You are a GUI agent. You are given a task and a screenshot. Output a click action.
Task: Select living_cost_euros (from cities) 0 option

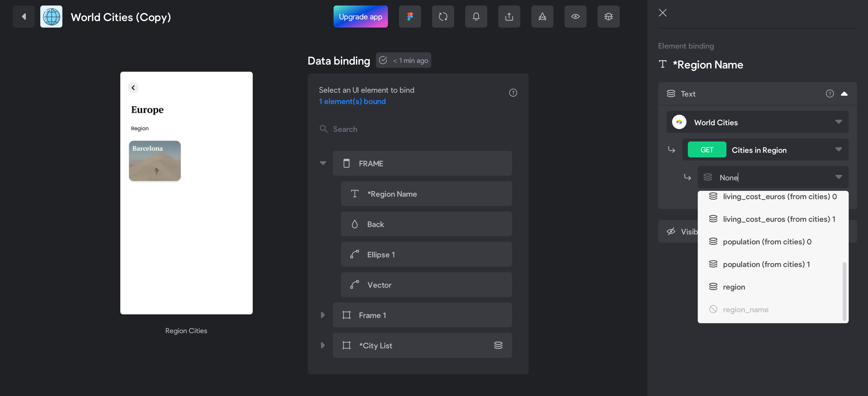[773, 196]
